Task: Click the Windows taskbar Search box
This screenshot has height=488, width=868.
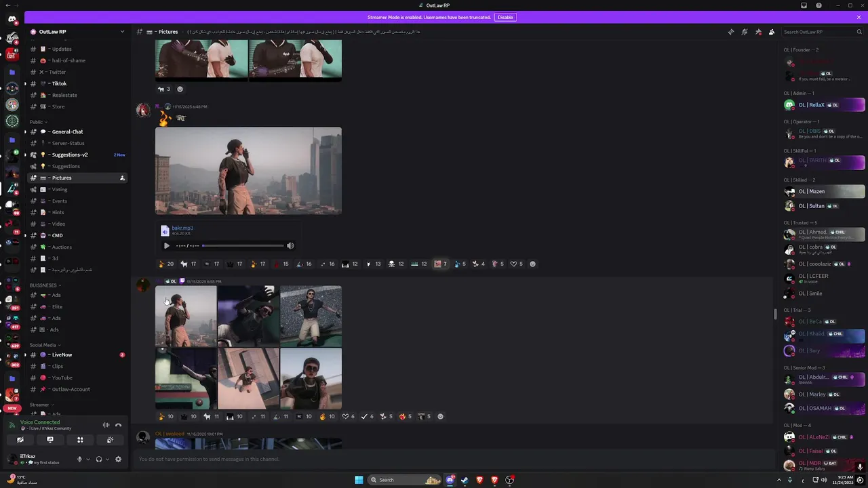Action: tap(405, 480)
